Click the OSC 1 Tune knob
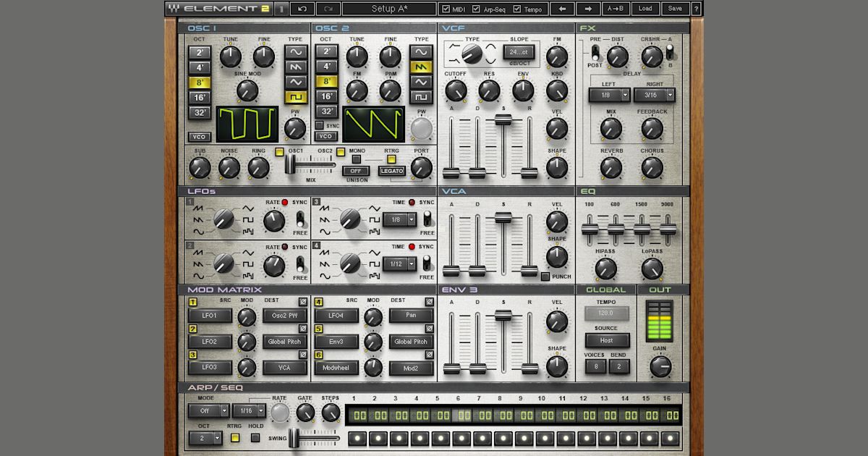868x456 pixels. pos(230,56)
